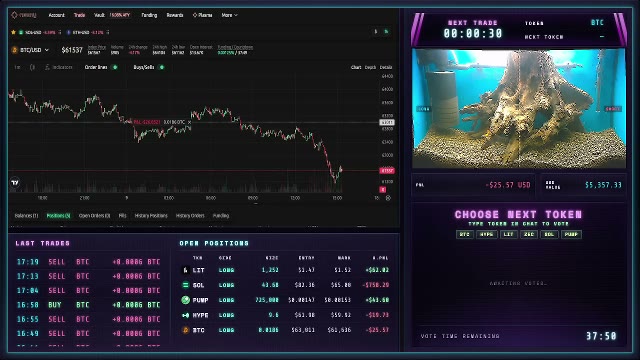Switch to the History Positions tab

[x=151, y=216]
